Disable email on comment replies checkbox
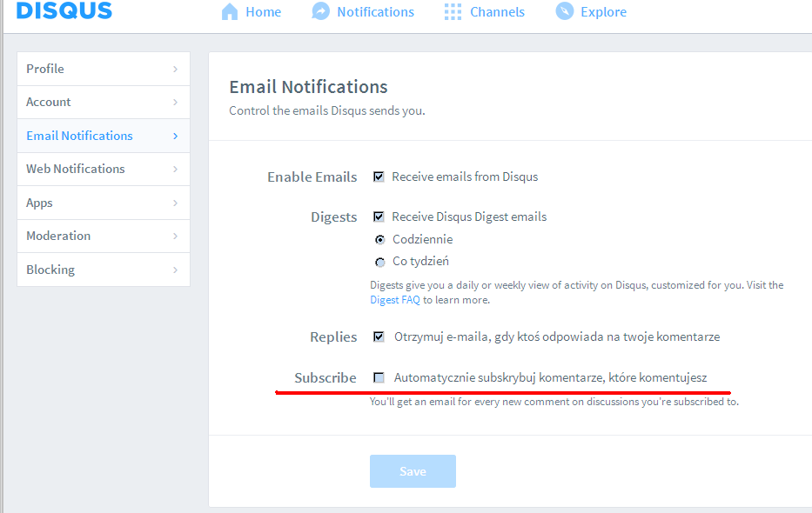The width and height of the screenshot is (812, 513). click(379, 337)
